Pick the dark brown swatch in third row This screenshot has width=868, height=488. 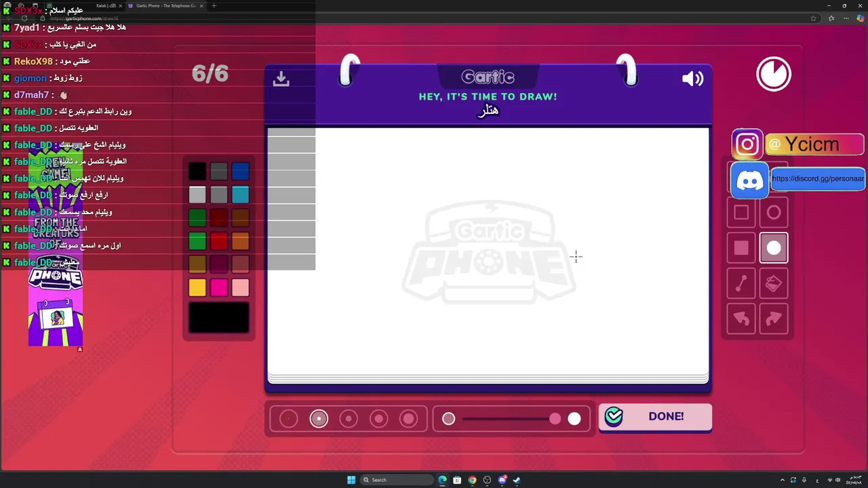[241, 218]
